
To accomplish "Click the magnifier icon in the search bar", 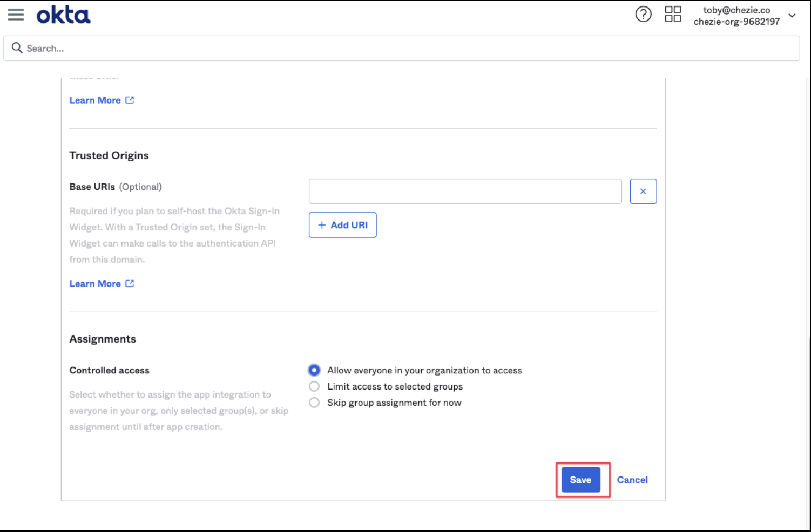I will (x=17, y=48).
